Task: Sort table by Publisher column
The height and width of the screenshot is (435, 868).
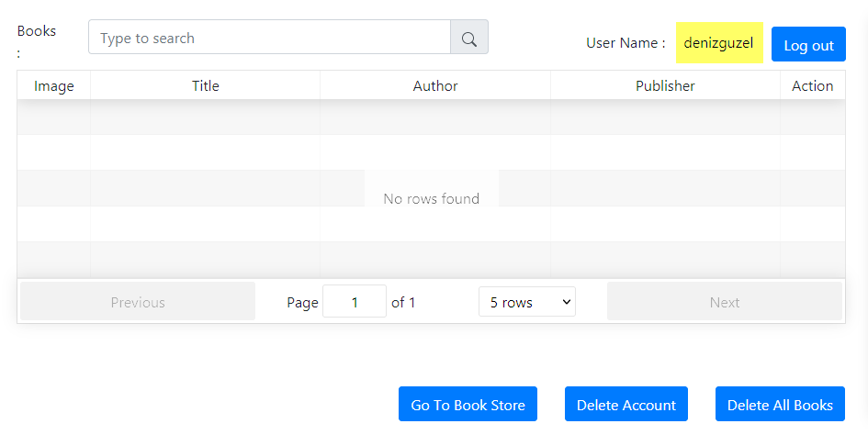Action: click(665, 86)
